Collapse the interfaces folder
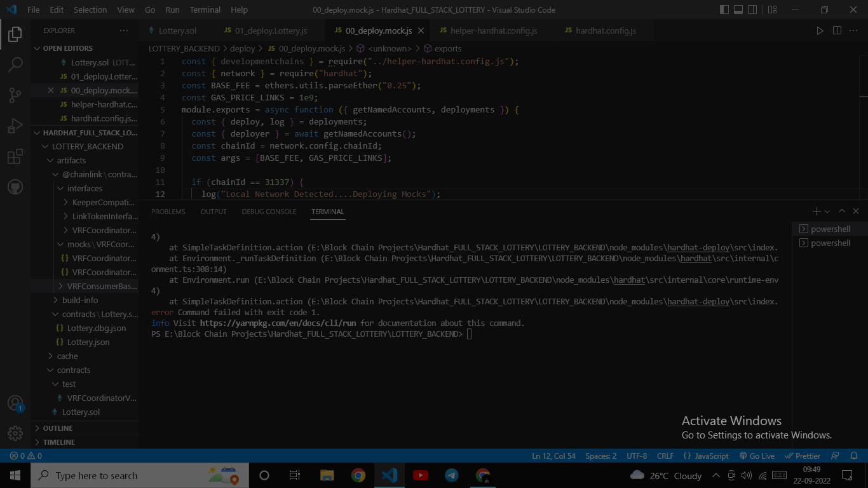 (85, 188)
